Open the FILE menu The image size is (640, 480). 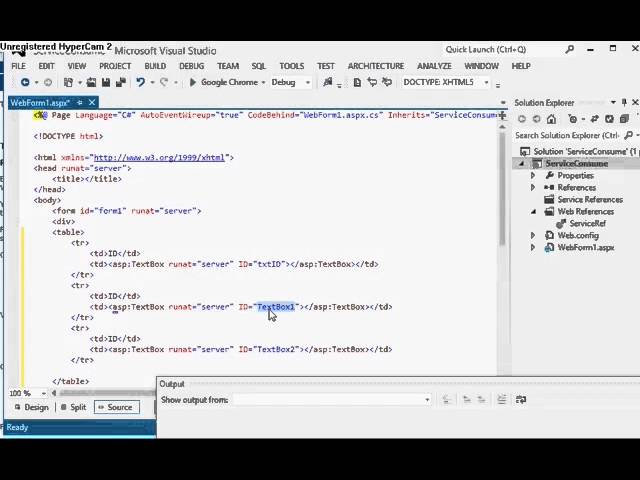[18, 66]
